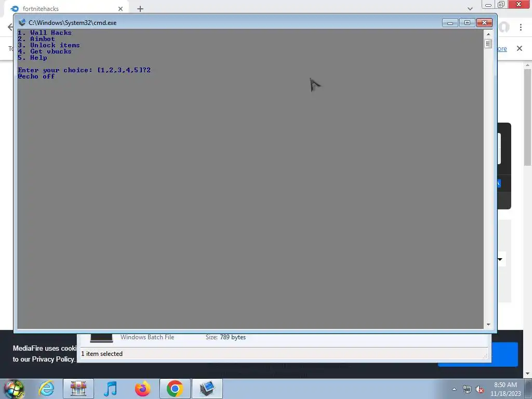Show hidden system tray icons

pos(454,389)
